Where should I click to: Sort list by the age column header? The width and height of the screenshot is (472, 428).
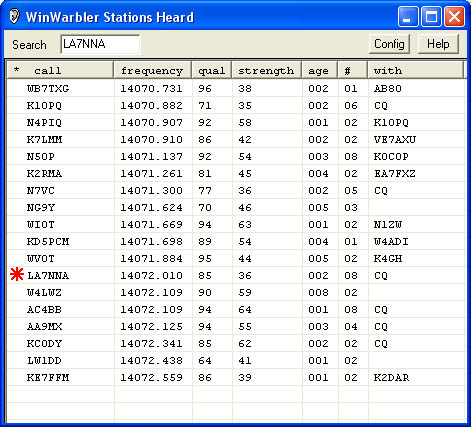pos(320,70)
